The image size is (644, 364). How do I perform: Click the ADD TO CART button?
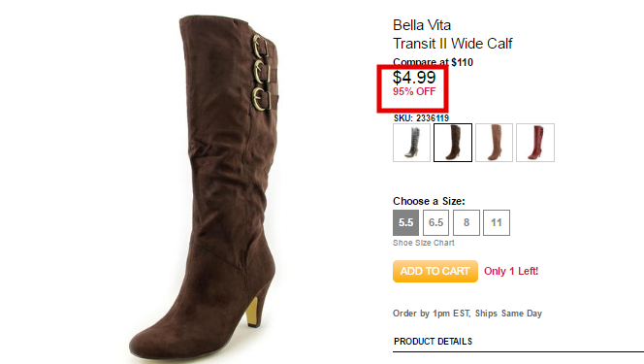tap(435, 271)
